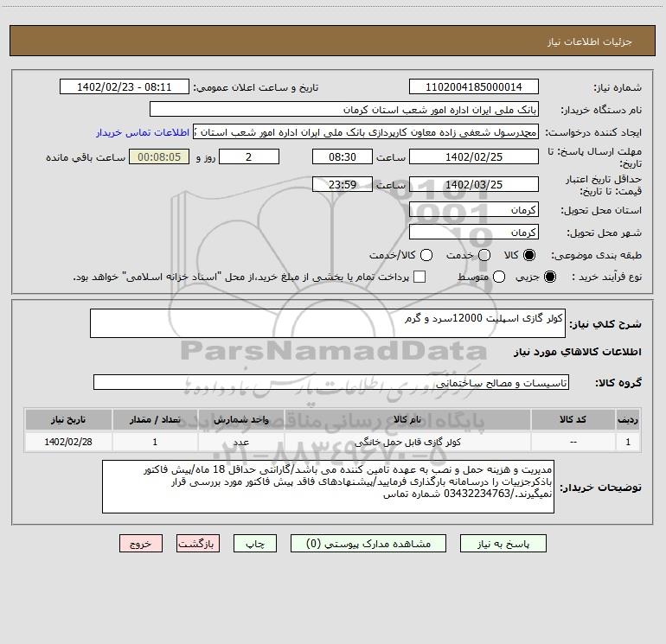The image size is (666, 644).
Task: Click the تعداد / مقدار column header
Action: (x=155, y=419)
